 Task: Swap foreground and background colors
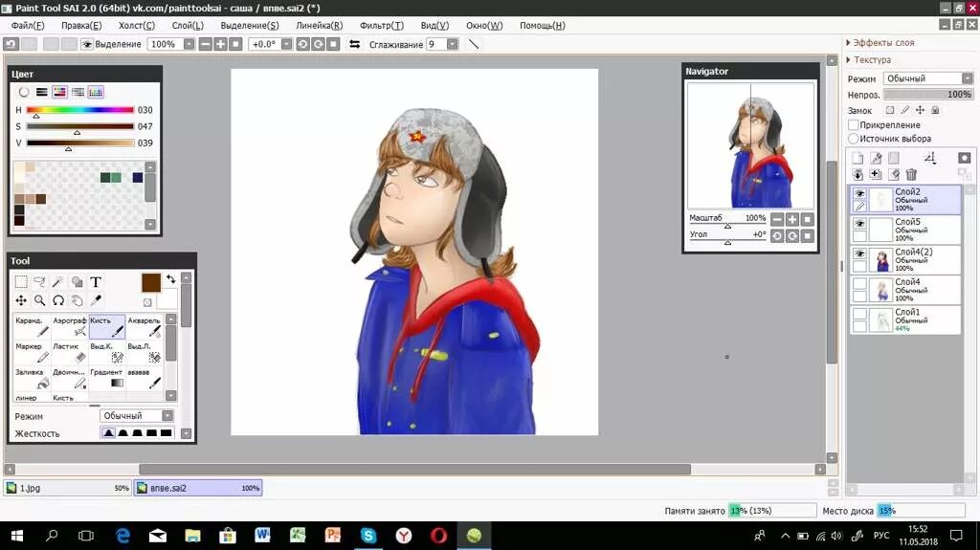[170, 279]
